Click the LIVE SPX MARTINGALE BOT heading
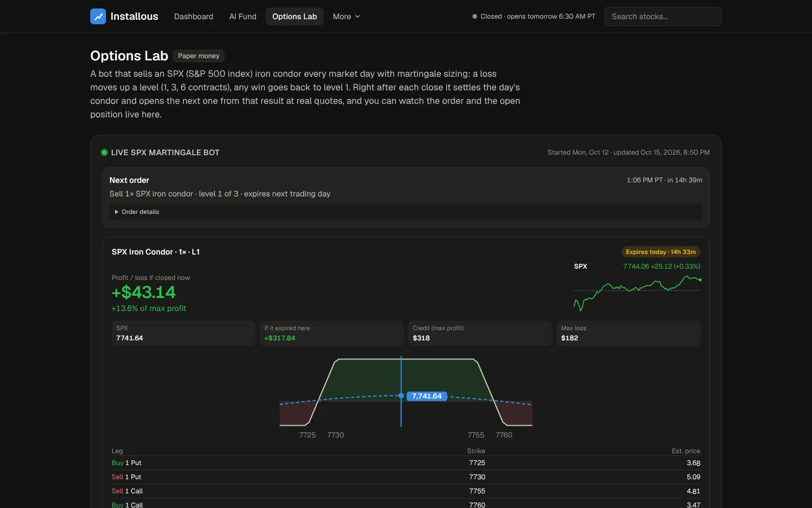This screenshot has width=812, height=508. point(165,152)
